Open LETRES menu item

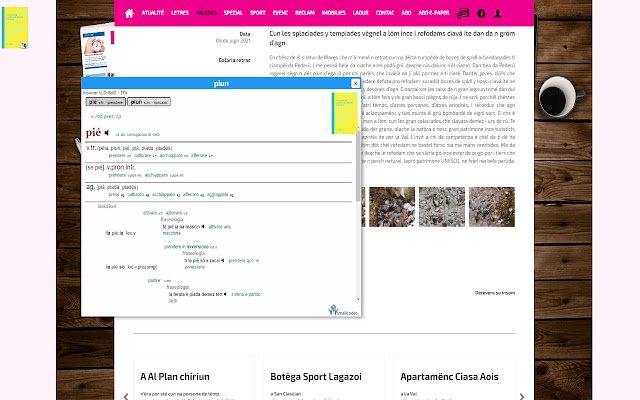(x=180, y=13)
